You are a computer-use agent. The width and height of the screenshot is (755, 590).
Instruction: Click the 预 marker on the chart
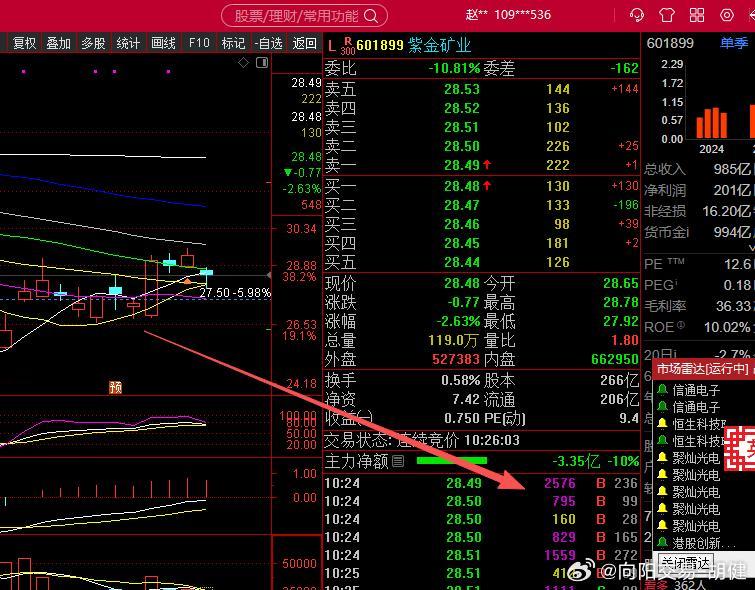pyautogui.click(x=116, y=387)
